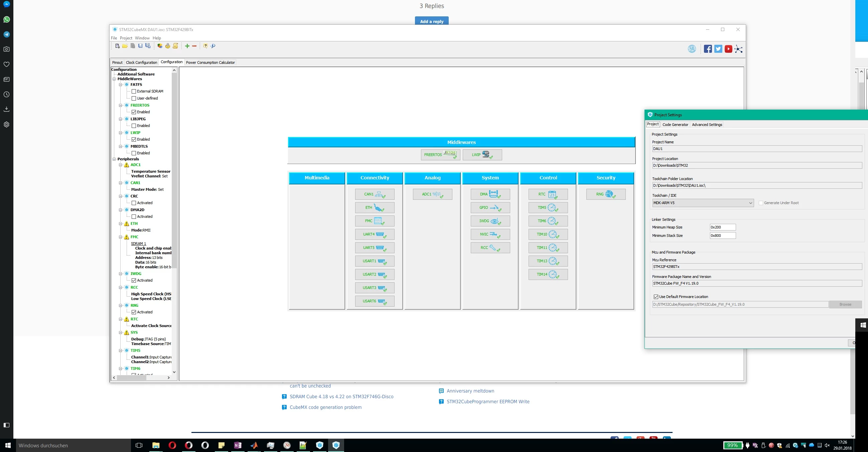Collapse the TIM5 tree node
This screenshot has width=868, height=452.
(x=120, y=351)
